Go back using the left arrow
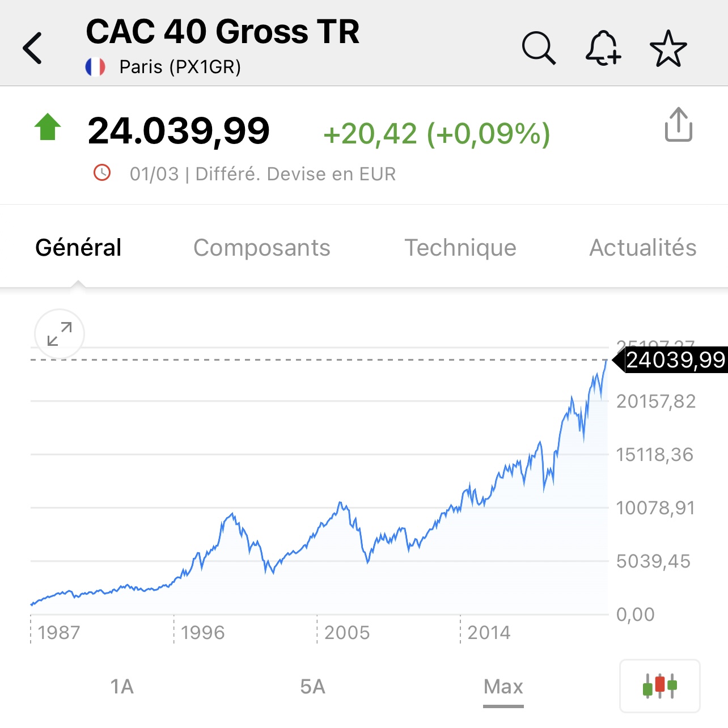The height and width of the screenshot is (728, 728). pos(32,48)
